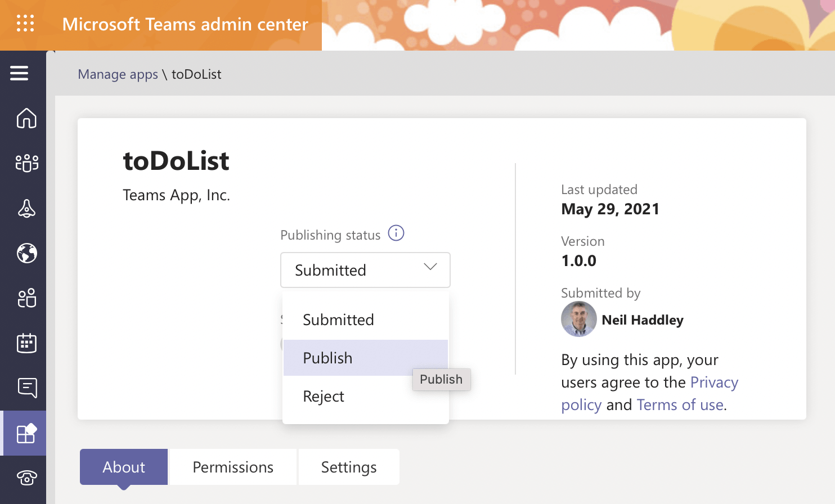Click the Publishing status info icon

396,233
